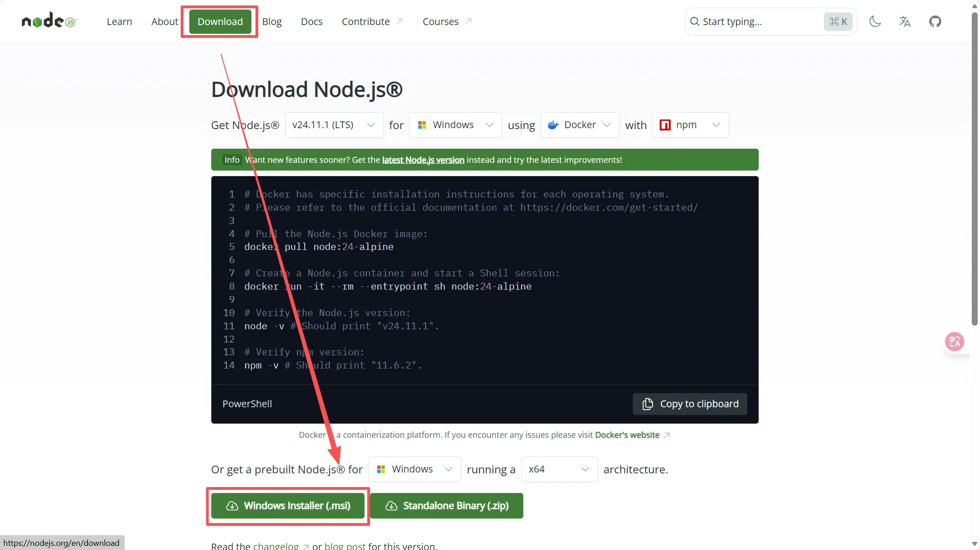Image resolution: width=980 pixels, height=550 pixels.
Task: Click the Node.js logo
Action: click(x=48, y=21)
